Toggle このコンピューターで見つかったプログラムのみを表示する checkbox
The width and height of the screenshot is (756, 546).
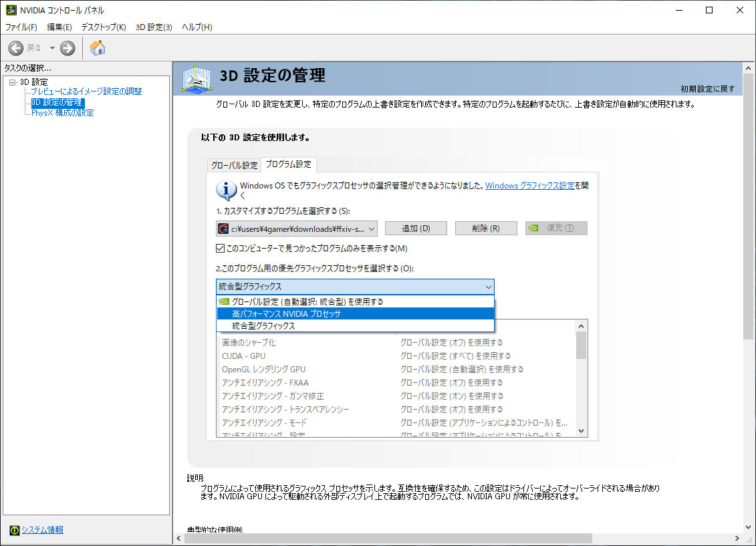point(221,249)
